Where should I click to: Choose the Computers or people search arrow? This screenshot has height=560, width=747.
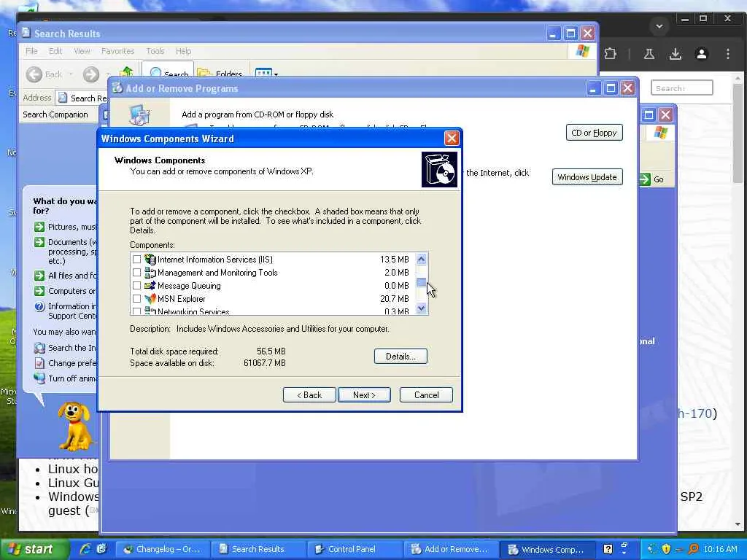[x=39, y=291]
